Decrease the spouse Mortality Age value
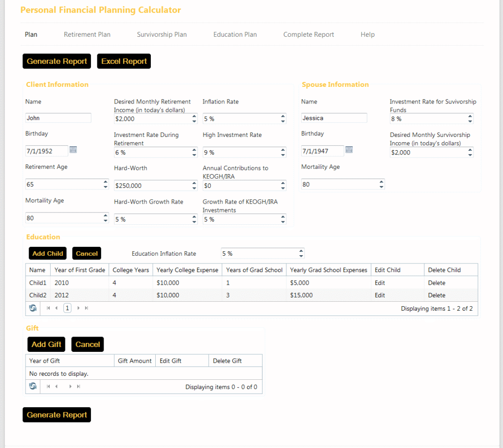Screen dimensions: 503x448 pyautogui.click(x=382, y=187)
